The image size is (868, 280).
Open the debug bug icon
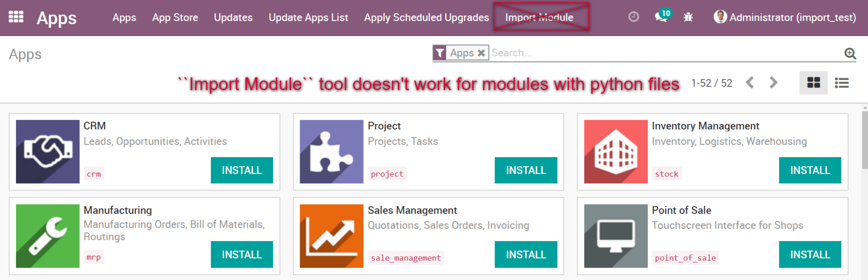pyautogui.click(x=688, y=17)
